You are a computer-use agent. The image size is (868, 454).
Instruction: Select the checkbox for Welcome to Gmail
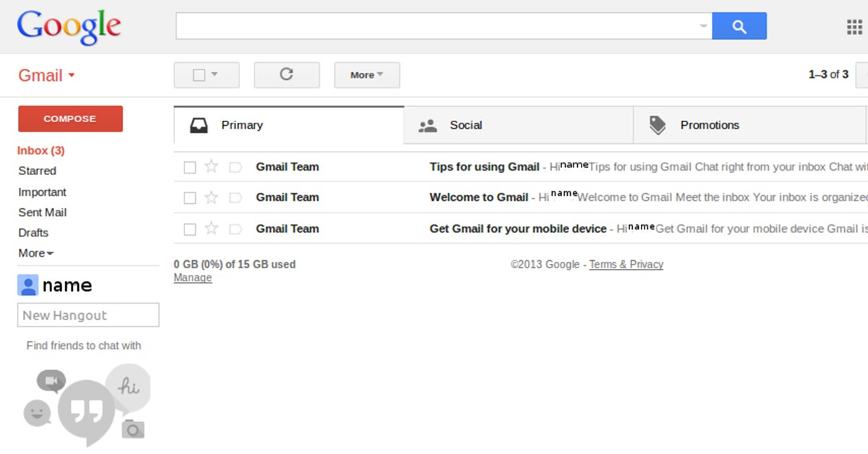[x=190, y=198]
